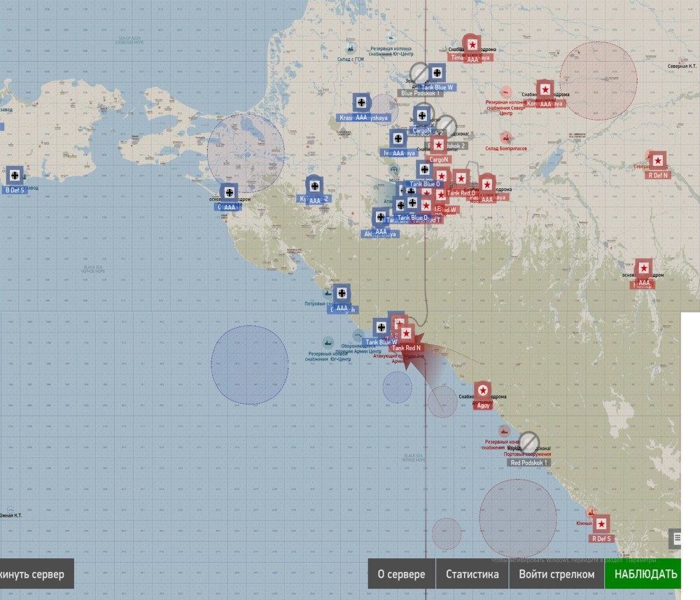Open the list menu icon at right edge

point(678,538)
